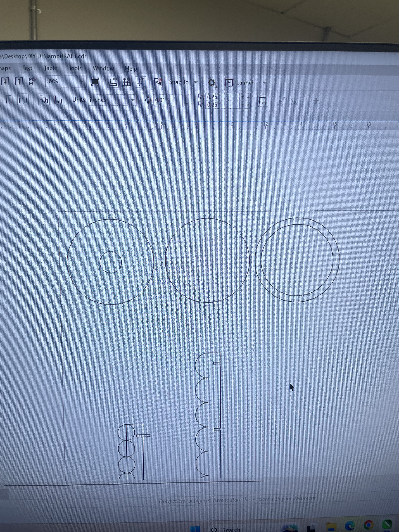Viewport: 399px width, 532px height.
Task: Select Portrait page orientation
Action: tap(9, 100)
